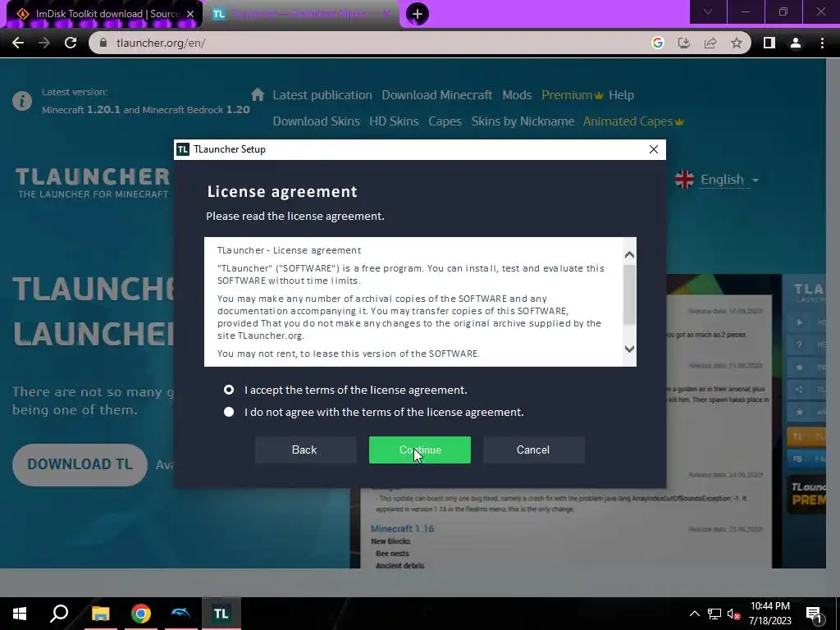
Task: Close the ImDisk Toolkit tab
Action: point(190,14)
